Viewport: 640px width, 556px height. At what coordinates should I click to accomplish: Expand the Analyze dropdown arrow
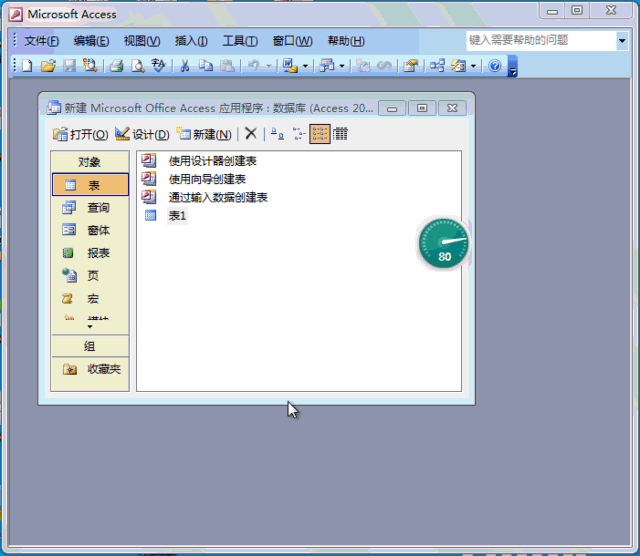342,66
